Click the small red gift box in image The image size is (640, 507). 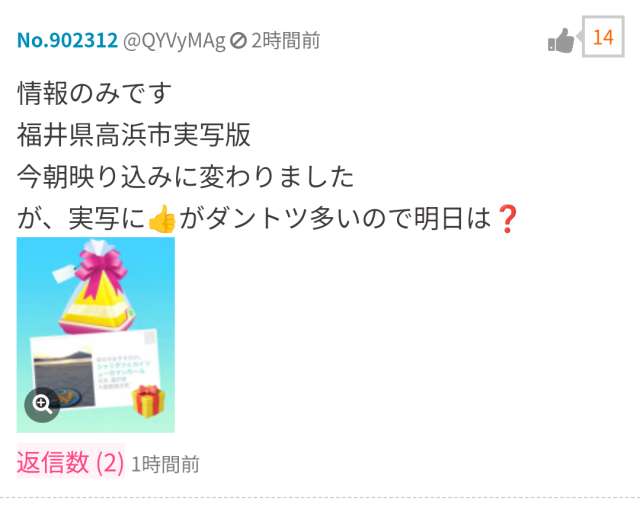(x=149, y=400)
